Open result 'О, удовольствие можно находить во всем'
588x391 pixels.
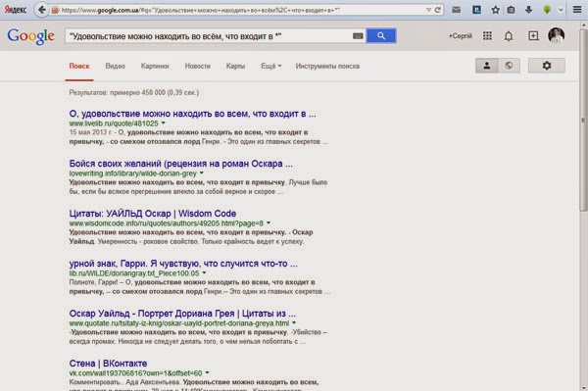click(192, 114)
